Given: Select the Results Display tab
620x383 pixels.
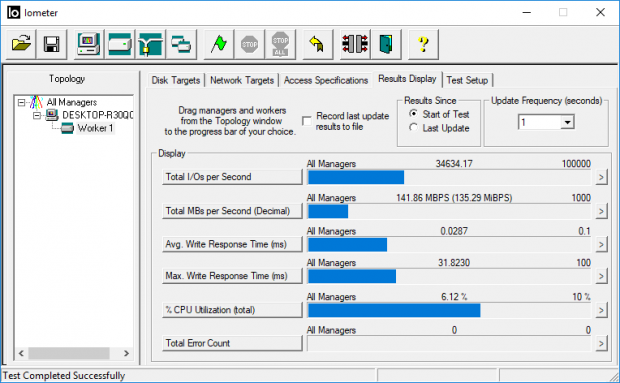Looking at the screenshot, I should (x=407, y=79).
